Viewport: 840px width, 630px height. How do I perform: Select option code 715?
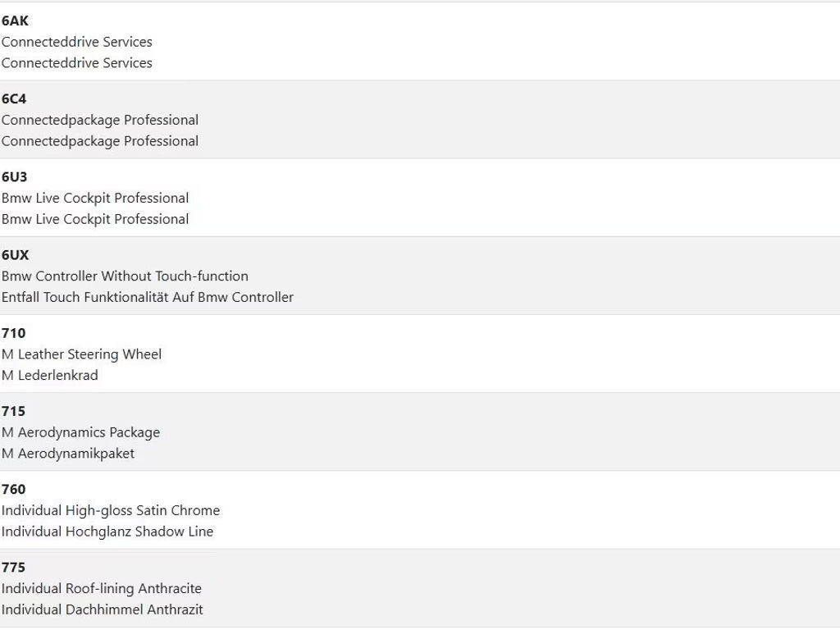click(13, 411)
